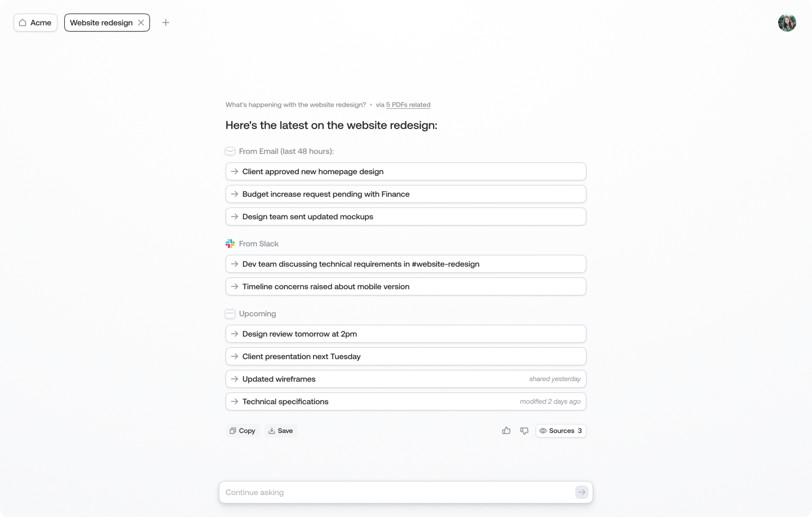The width and height of the screenshot is (812, 517).
Task: Expand Client approved new homepage design
Action: (406, 171)
